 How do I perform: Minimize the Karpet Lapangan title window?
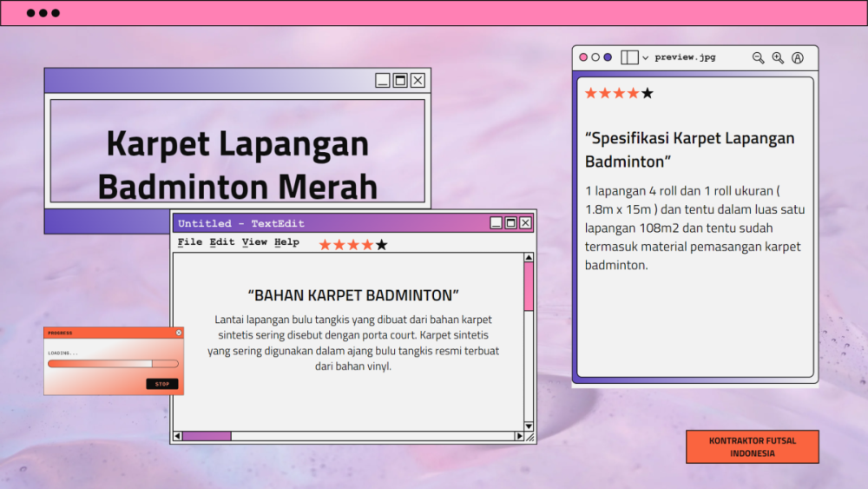[383, 80]
